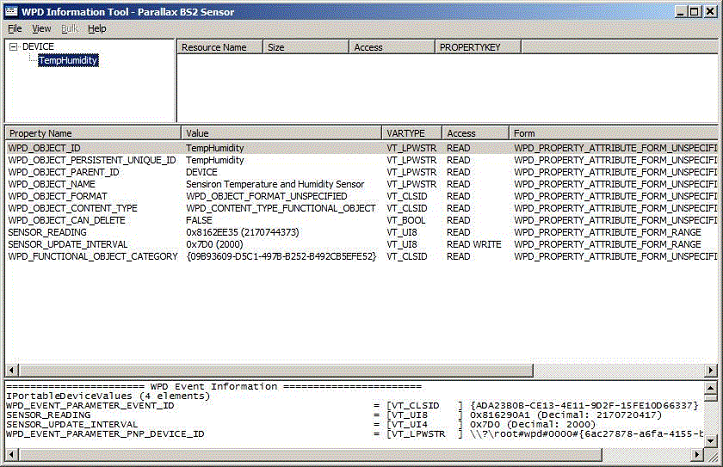Click value '0x8162EE35 (2170744373)'

[243, 232]
